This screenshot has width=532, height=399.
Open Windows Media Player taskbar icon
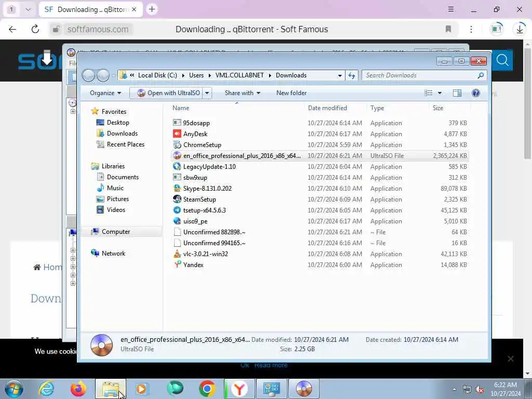click(142, 389)
